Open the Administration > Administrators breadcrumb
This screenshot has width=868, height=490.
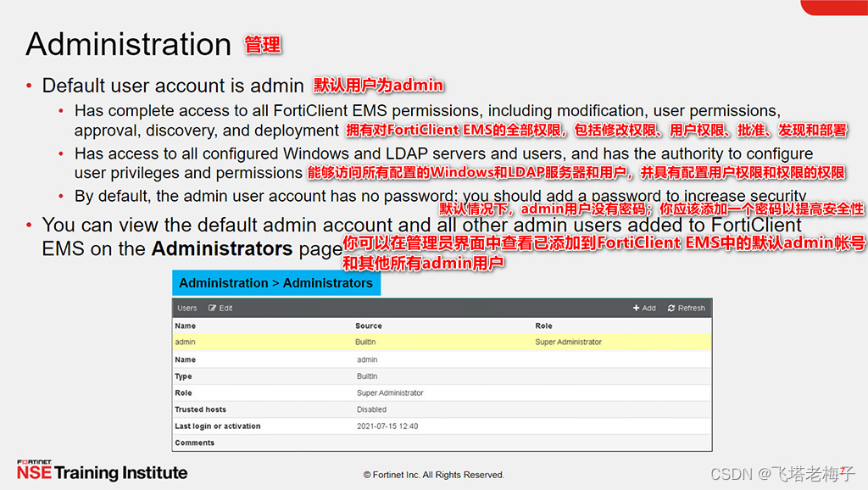pos(276,283)
